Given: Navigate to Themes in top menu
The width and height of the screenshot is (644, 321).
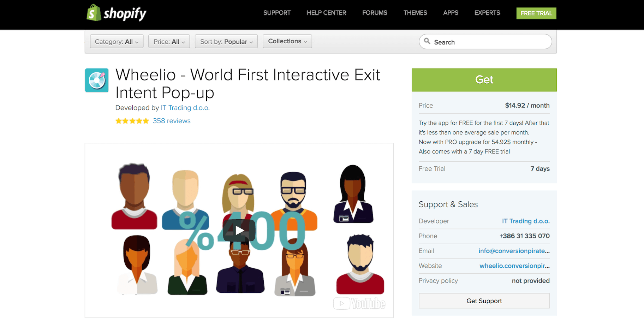Looking at the screenshot, I should [415, 13].
